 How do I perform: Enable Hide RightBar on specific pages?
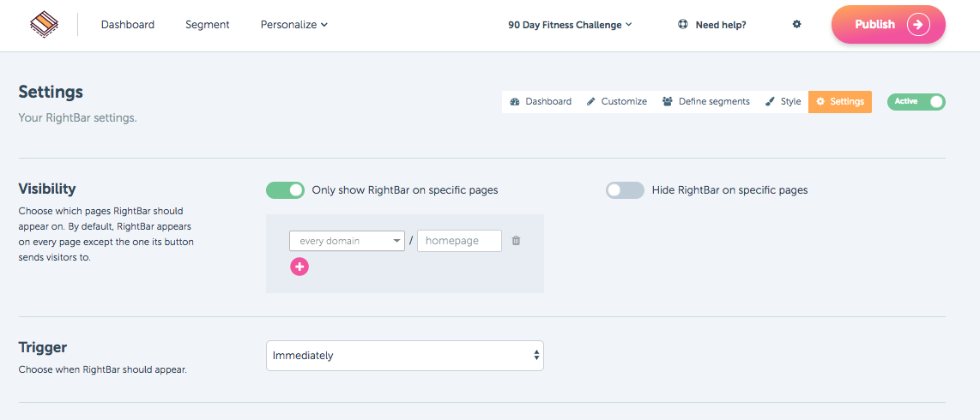tap(625, 190)
